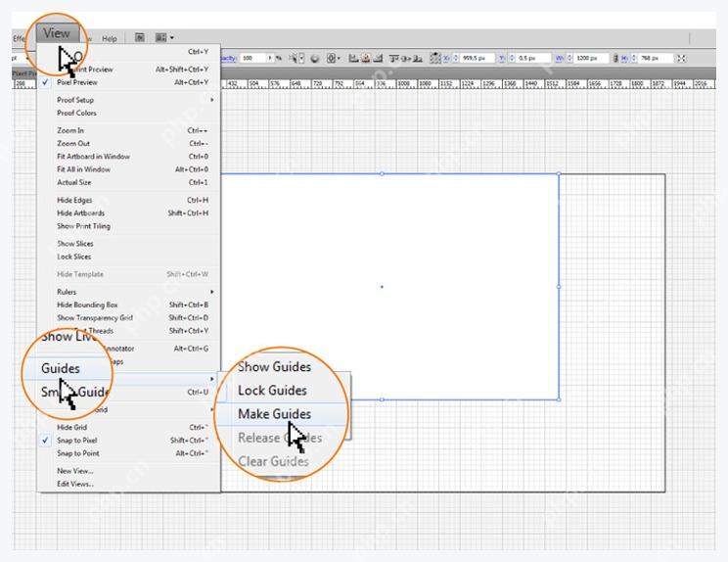728x562 pixels.
Task: Open the Help menu
Action: point(110,38)
